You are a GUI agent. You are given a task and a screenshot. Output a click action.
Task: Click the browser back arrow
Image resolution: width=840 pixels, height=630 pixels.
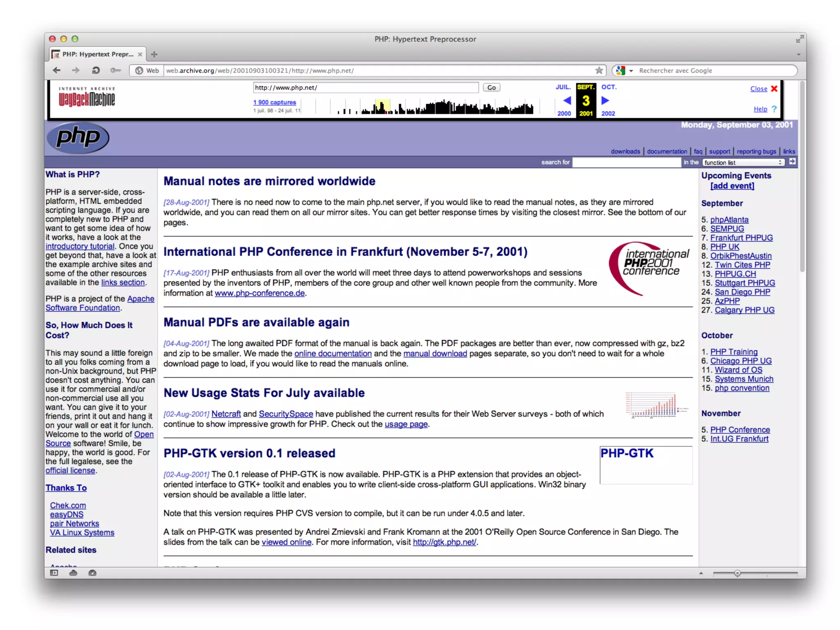click(57, 70)
